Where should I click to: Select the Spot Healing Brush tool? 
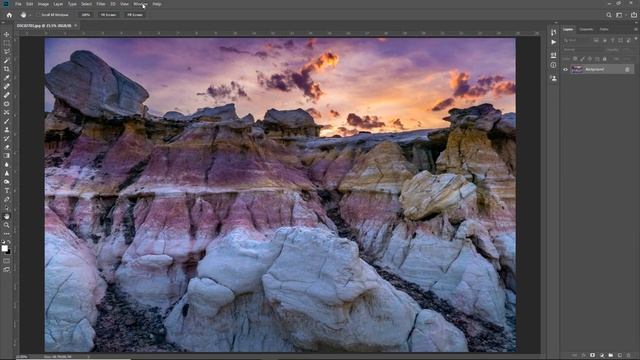click(x=7, y=86)
